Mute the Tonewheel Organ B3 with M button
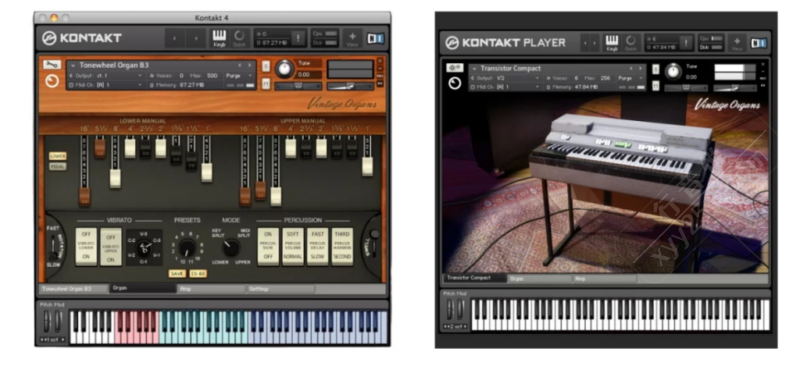The width and height of the screenshot is (800, 373). click(x=266, y=84)
